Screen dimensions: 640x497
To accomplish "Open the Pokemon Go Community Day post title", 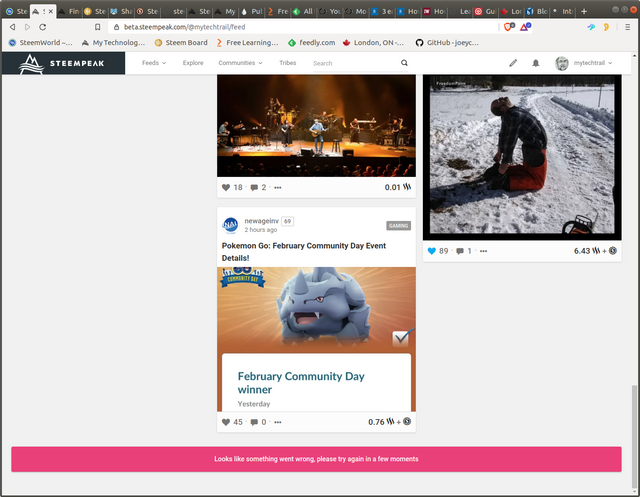I will click(304, 252).
